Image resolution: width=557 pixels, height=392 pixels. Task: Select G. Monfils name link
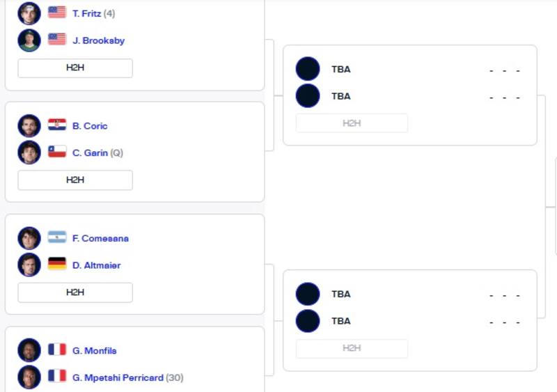(95, 351)
